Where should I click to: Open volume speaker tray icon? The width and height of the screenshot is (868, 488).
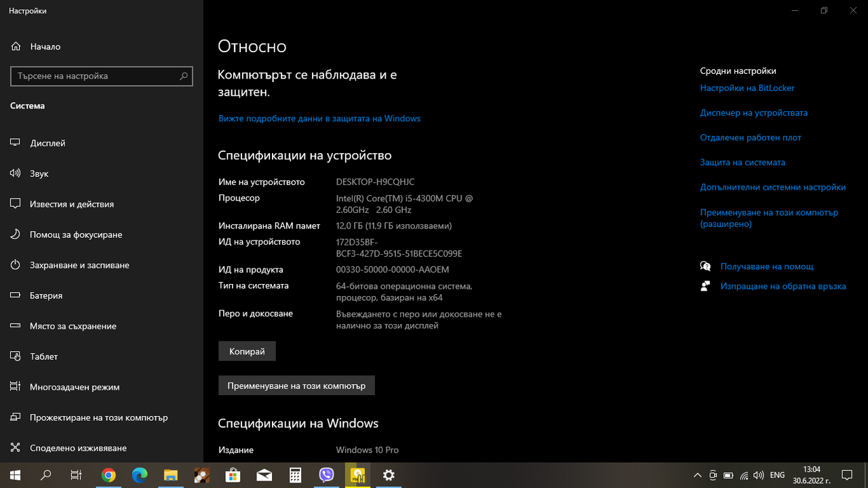[759, 475]
